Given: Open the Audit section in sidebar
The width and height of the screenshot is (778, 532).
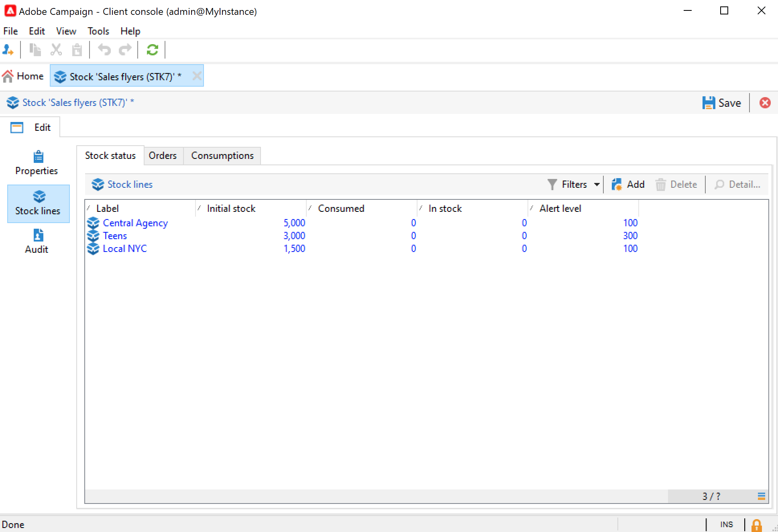Looking at the screenshot, I should 37,242.
